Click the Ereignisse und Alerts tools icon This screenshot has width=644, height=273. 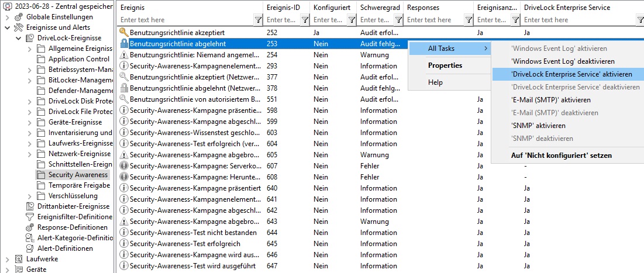19,27
